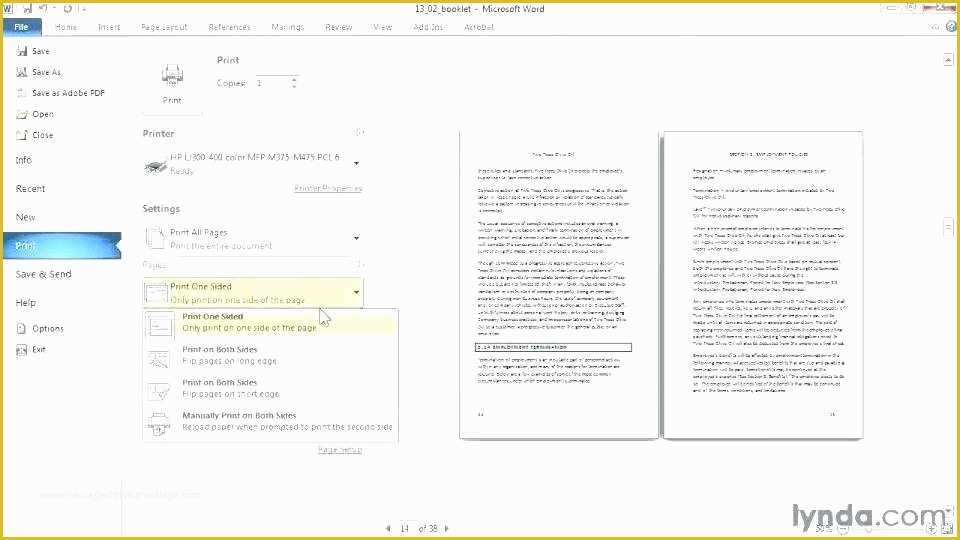Switch to the Mailings tab
The height and width of the screenshot is (540, 960).
tap(288, 27)
